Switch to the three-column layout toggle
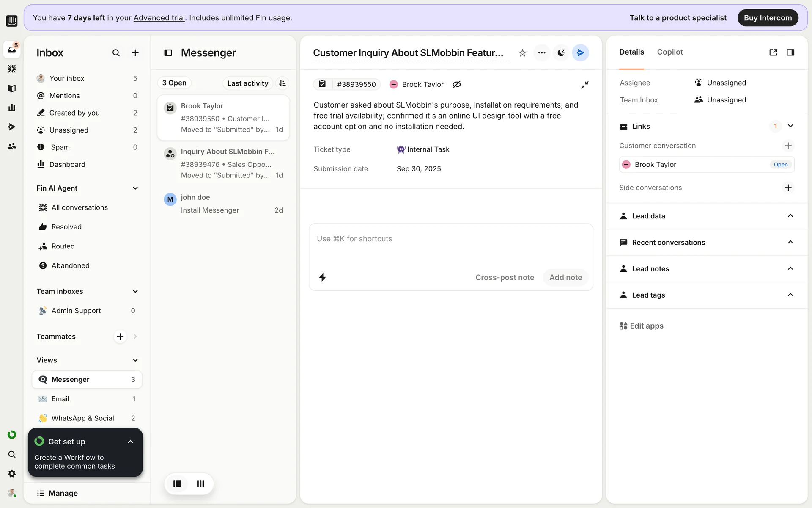 (x=200, y=483)
